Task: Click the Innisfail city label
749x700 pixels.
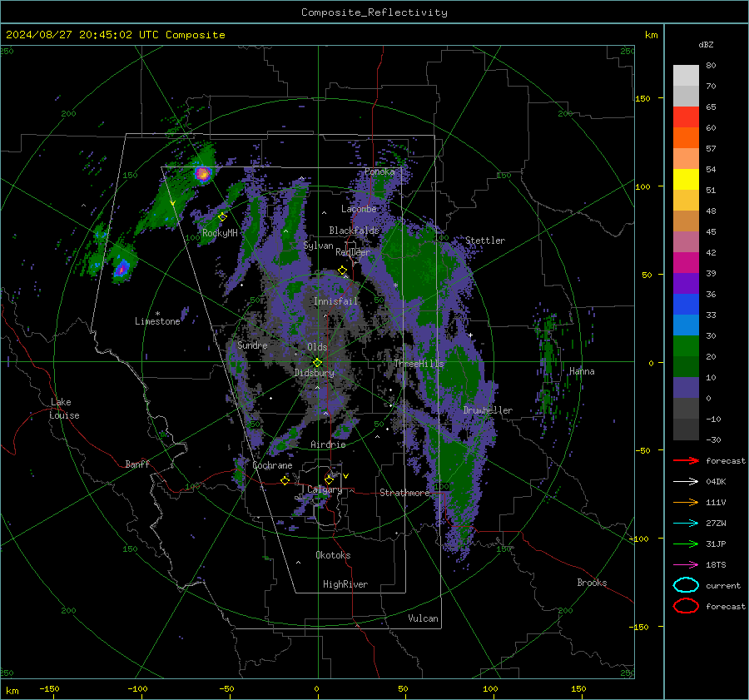Action: [335, 301]
